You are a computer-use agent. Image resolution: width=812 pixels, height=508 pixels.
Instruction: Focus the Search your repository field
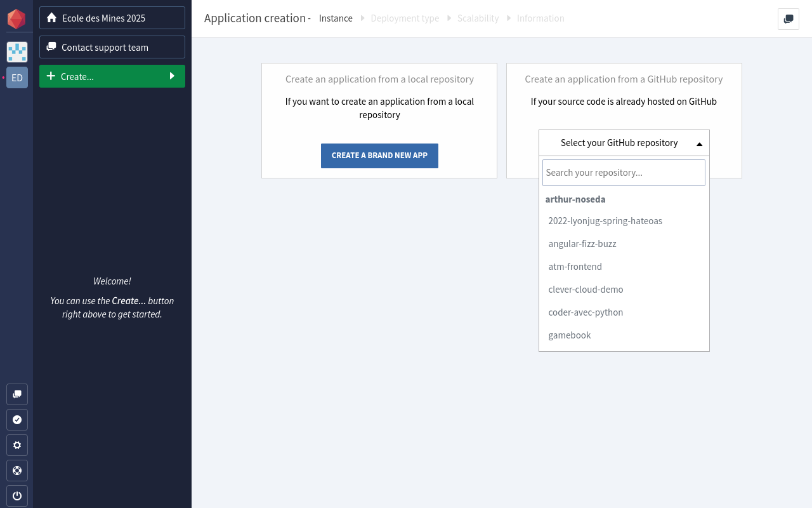[624, 173]
